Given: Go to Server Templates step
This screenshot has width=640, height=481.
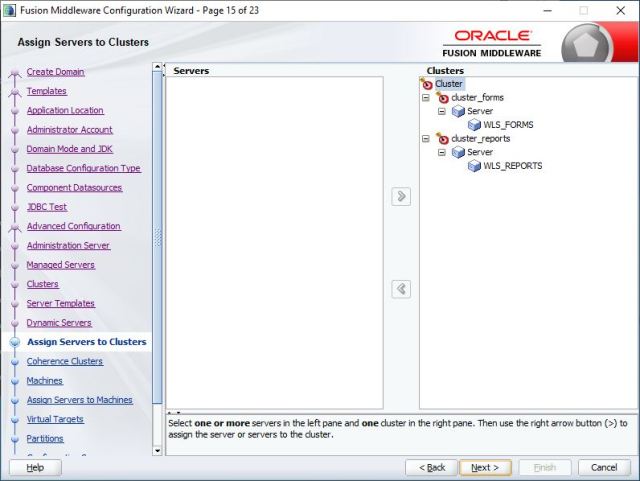Looking at the screenshot, I should [x=61, y=303].
